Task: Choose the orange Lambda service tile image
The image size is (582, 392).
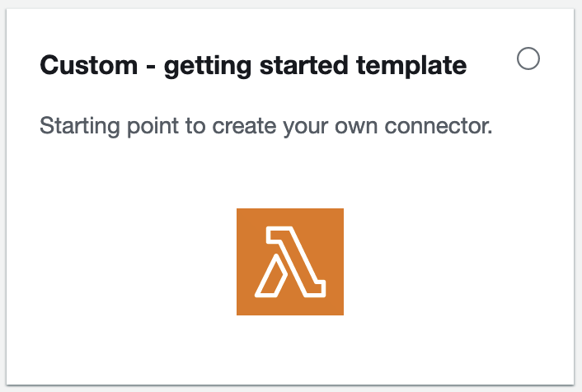Action: click(290, 262)
